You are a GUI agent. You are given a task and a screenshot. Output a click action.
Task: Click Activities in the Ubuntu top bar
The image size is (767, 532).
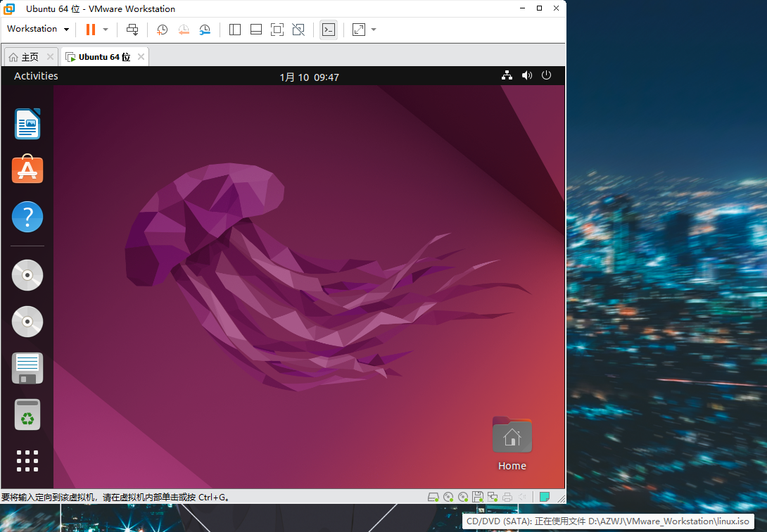(36, 76)
